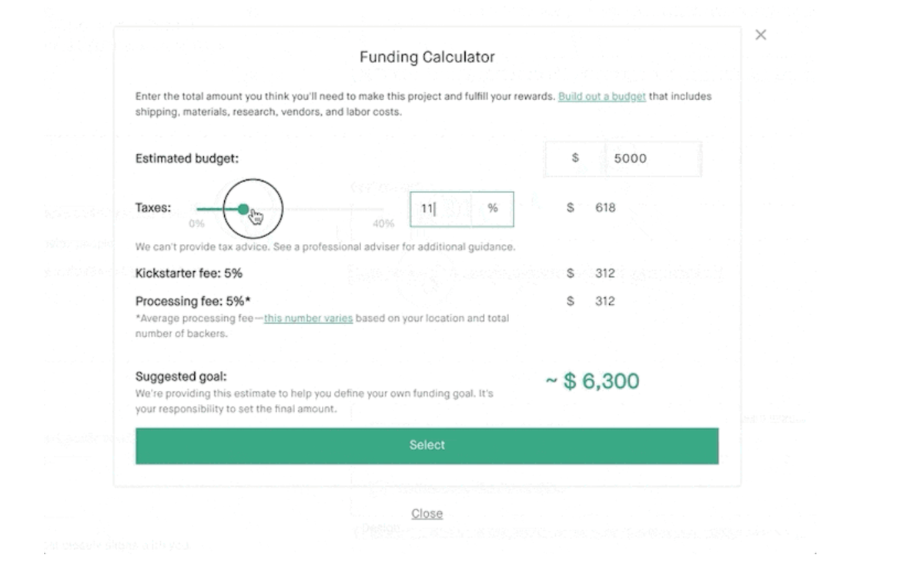Close the Funding Calculator dialog
This screenshot has height=564, width=924.
(761, 35)
